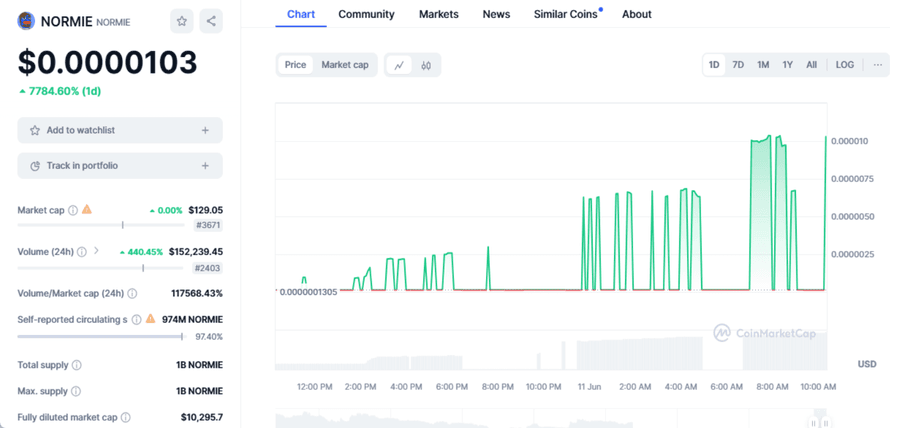Screen dimensions: 900x428
Task: Enable LOG scale on chart
Action: point(845,65)
